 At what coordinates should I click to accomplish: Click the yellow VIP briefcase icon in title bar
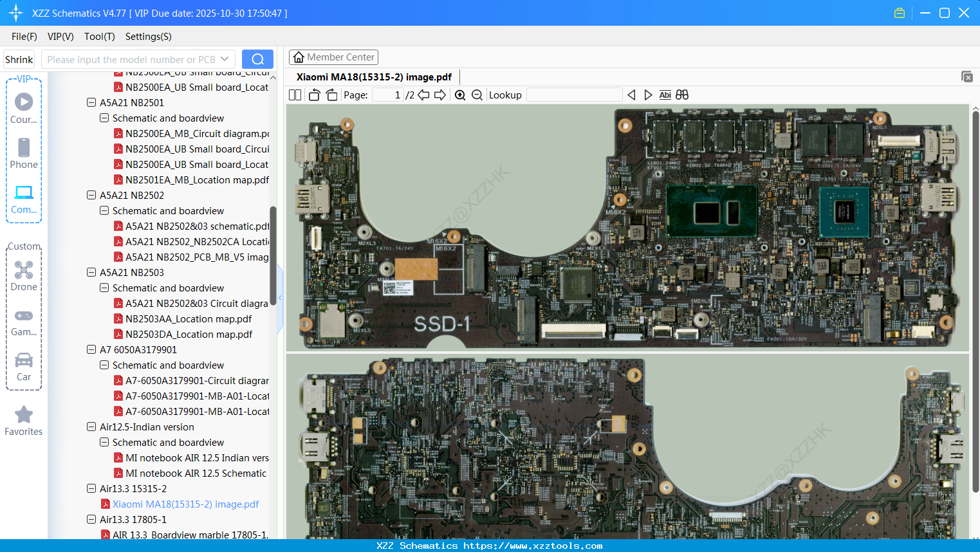pyautogui.click(x=900, y=13)
